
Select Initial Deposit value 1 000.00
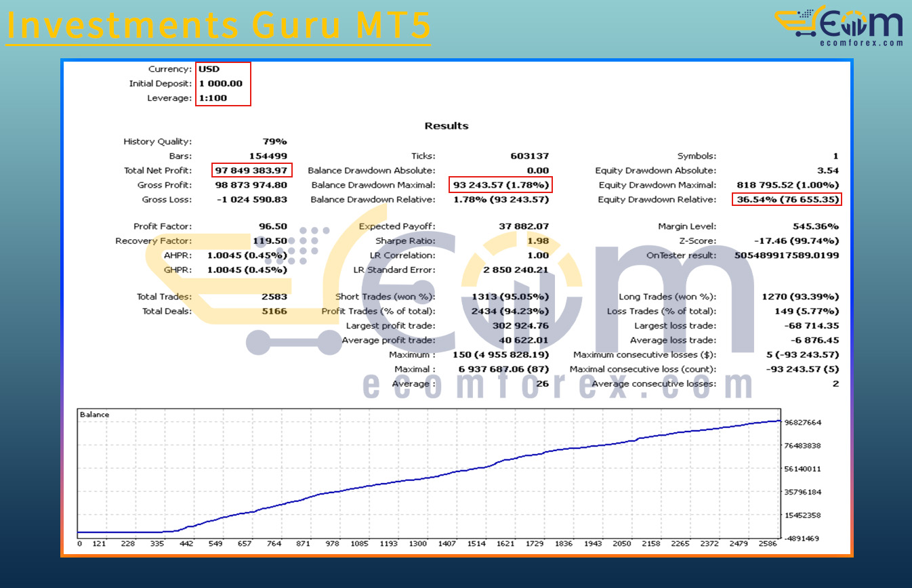[x=220, y=83]
